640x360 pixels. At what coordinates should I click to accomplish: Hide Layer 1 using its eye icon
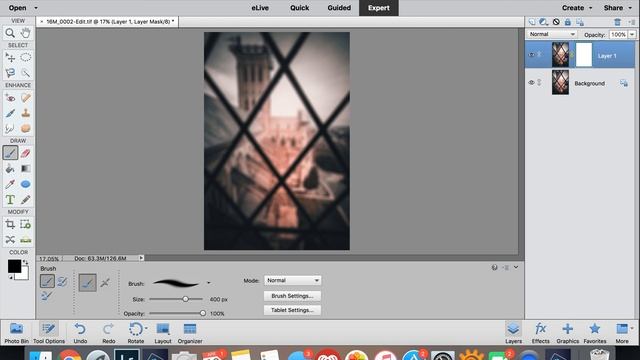[x=531, y=55]
